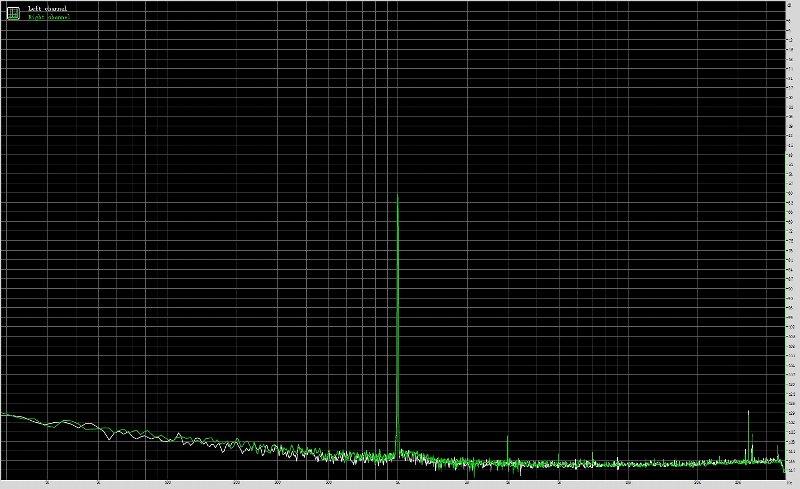800x489 pixels.
Task: Click the legend grid icon at top-left
Action: (13, 12)
